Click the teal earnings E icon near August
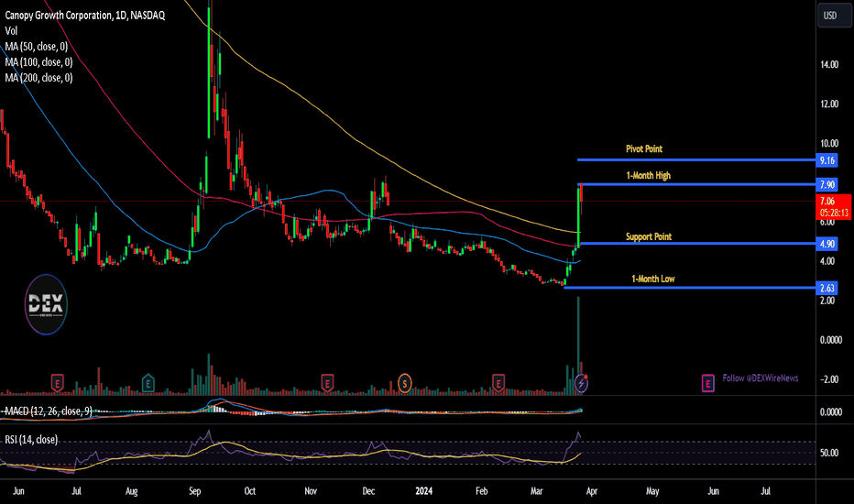This screenshot has width=854, height=504. click(x=148, y=383)
